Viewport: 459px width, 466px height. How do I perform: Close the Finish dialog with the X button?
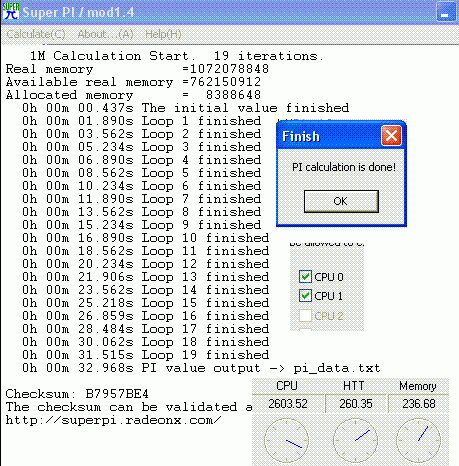pyautogui.click(x=391, y=136)
